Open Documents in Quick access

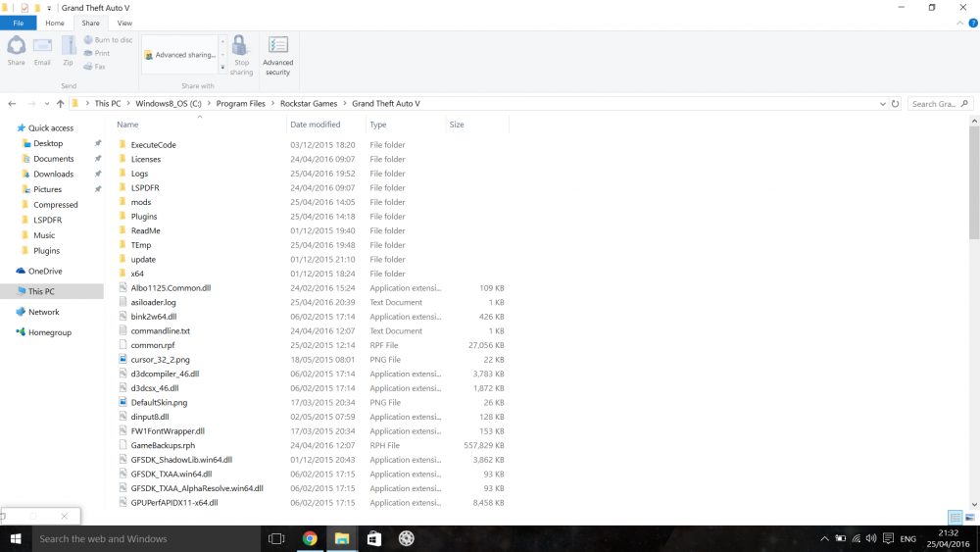tap(53, 159)
